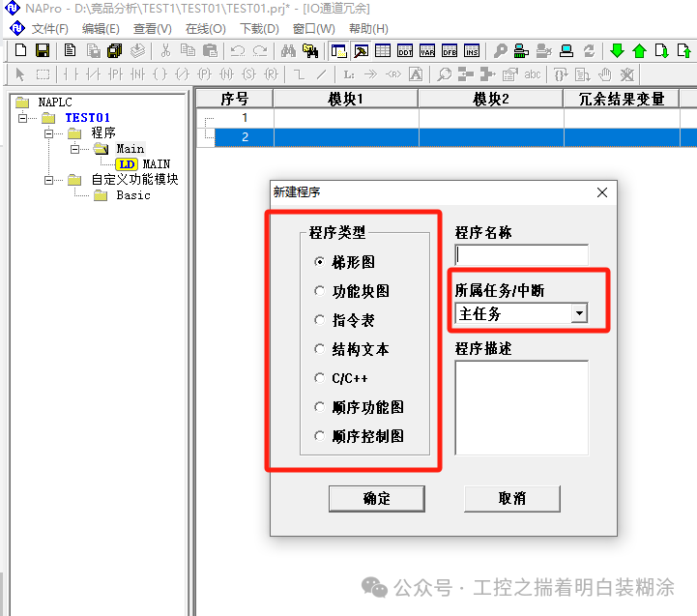Close the 新建程序 dialog
Image resolution: width=697 pixels, height=616 pixels.
click(x=602, y=192)
